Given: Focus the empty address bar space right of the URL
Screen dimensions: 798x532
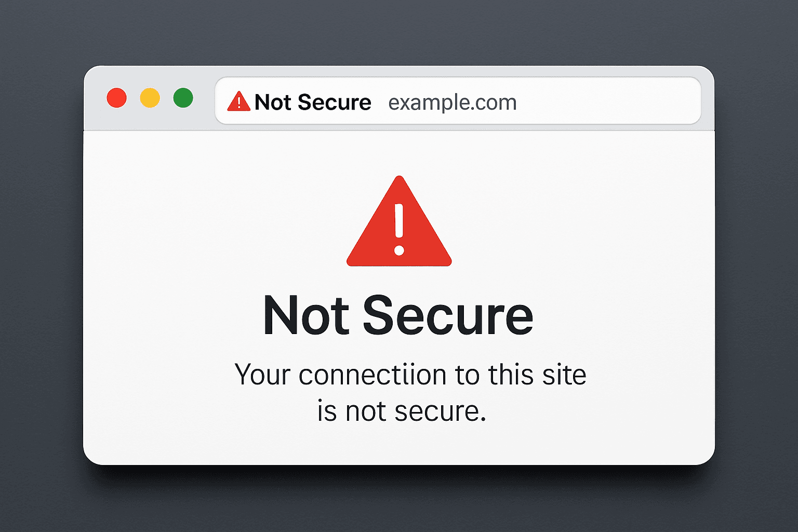Looking at the screenshot, I should coord(608,101).
